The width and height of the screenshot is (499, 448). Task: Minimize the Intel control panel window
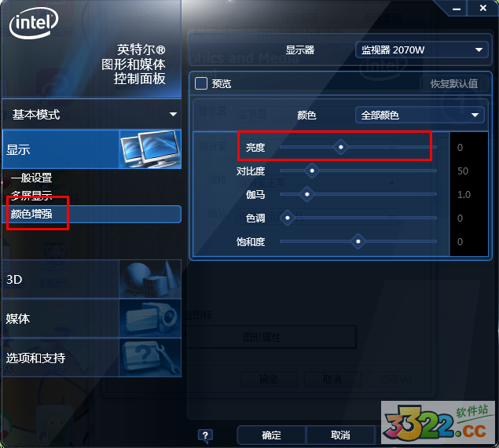pos(457,9)
